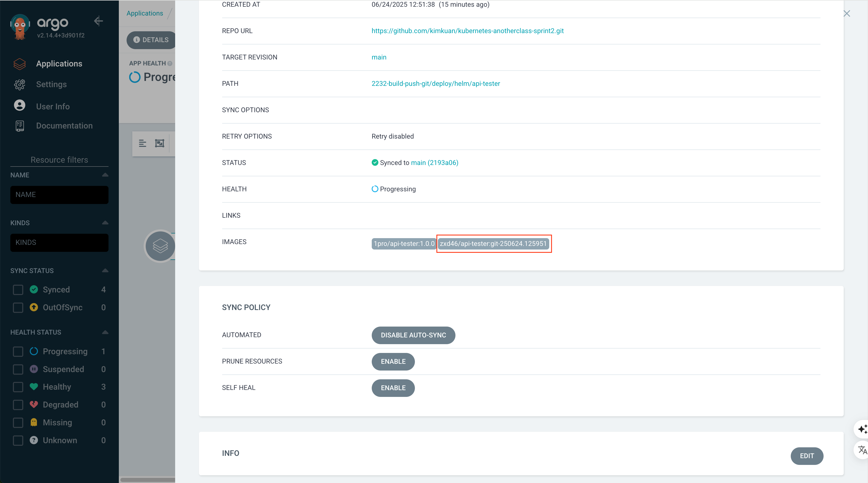Viewport: 868px width, 483px height.
Task: Open the GitHub repo URL link
Action: click(467, 31)
